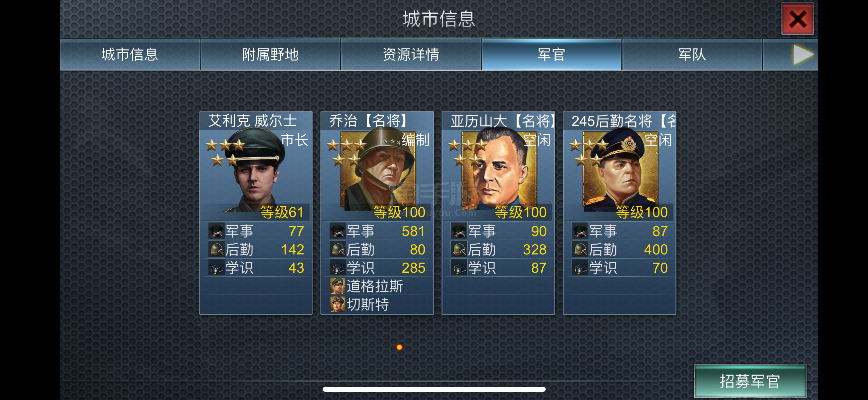The width and height of the screenshot is (868, 400).
Task: Click 军事 cap icon on 乔治 card
Action: pyautogui.click(x=338, y=231)
